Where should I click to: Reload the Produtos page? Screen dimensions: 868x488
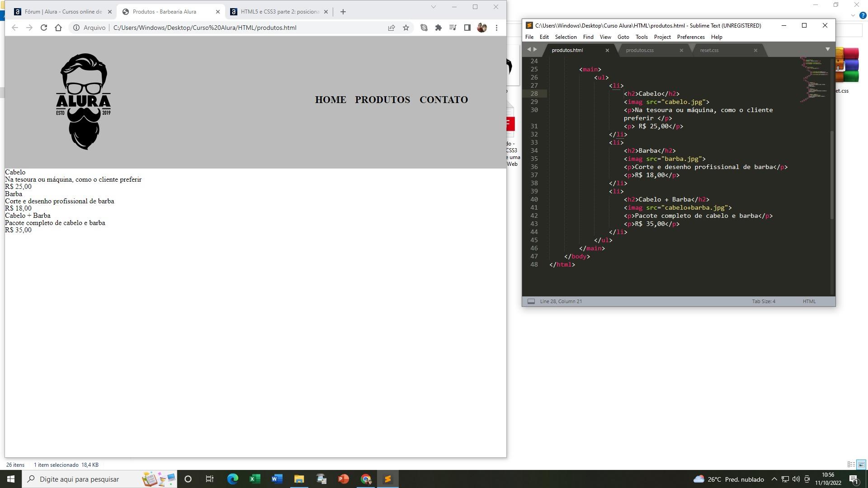point(44,28)
